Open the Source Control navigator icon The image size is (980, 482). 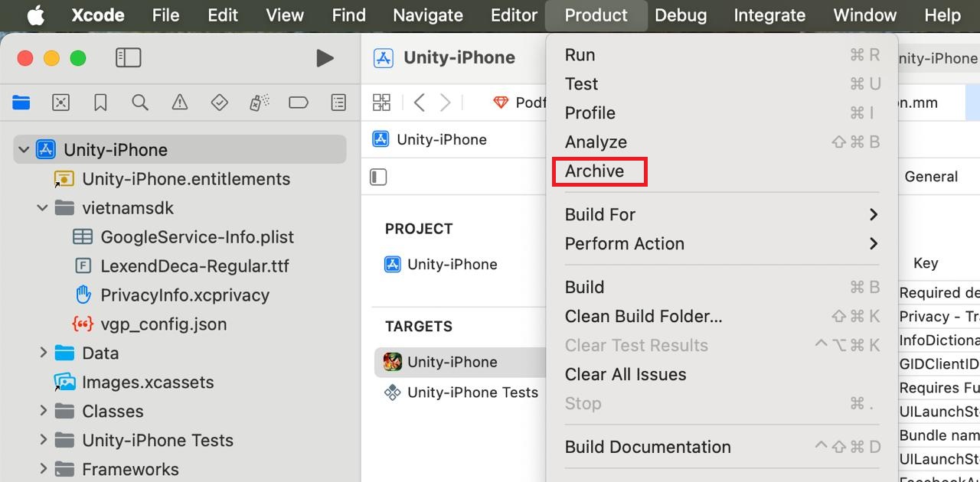coord(60,103)
